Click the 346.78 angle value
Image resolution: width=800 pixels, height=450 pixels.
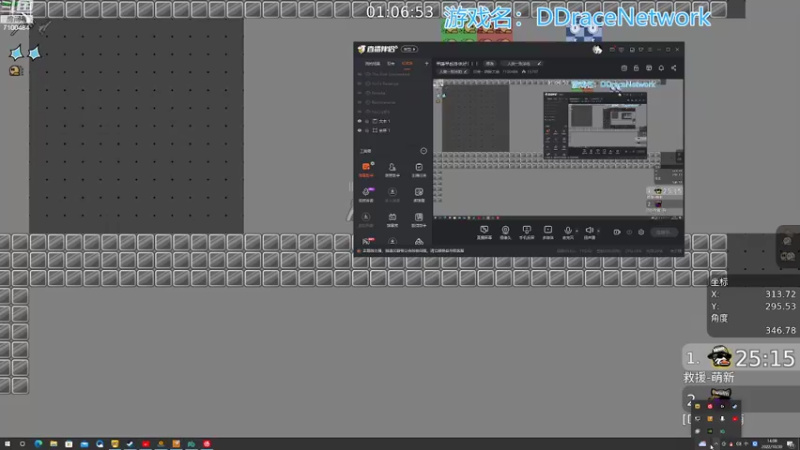(x=780, y=330)
